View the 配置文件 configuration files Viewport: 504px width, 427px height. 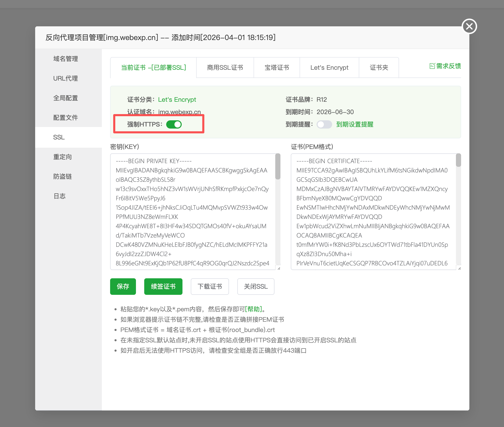[66, 117]
